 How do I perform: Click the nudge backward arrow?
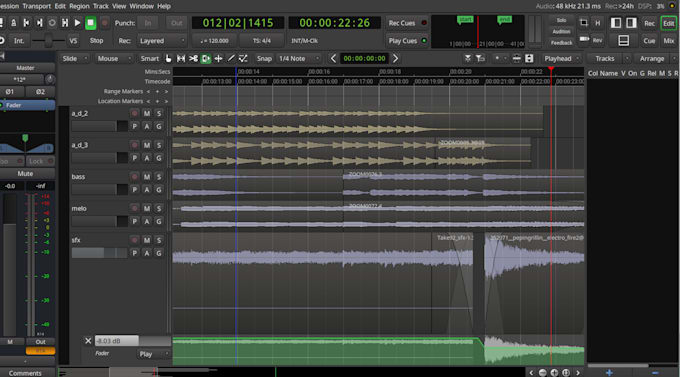pos(333,59)
